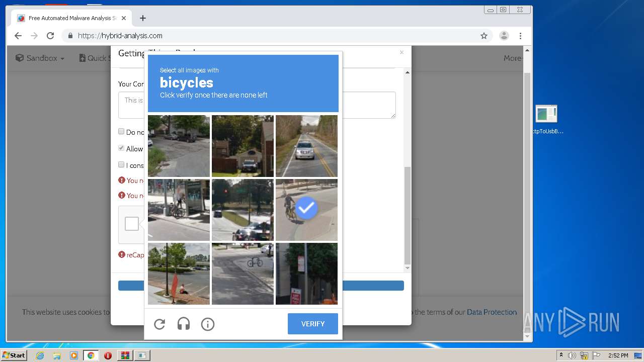Select the house with garage image tile
Image resolution: width=644 pixels, height=362 pixels.
click(243, 146)
